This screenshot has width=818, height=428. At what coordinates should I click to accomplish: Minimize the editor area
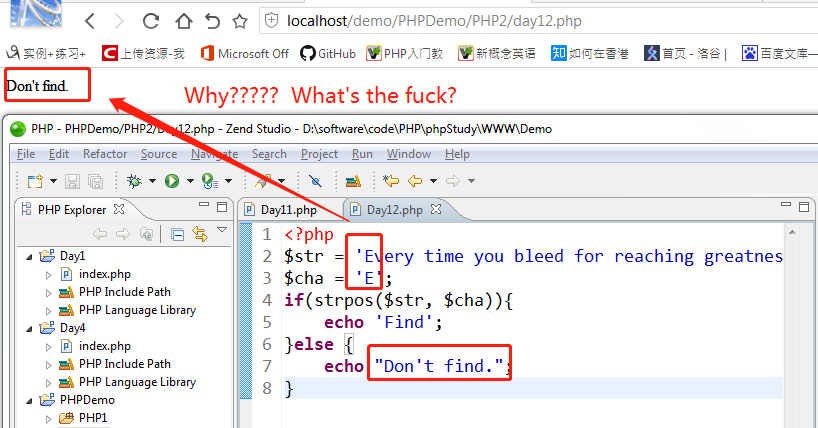786,205
